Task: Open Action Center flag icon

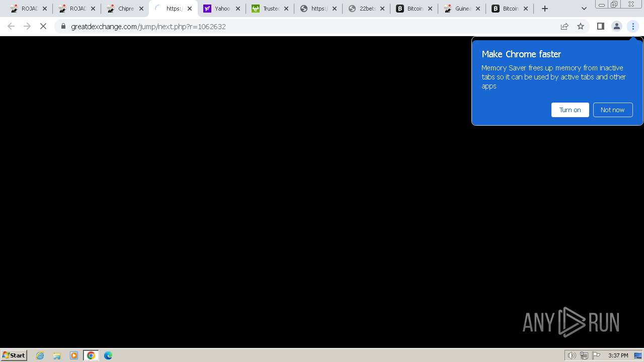Action: tap(596, 355)
